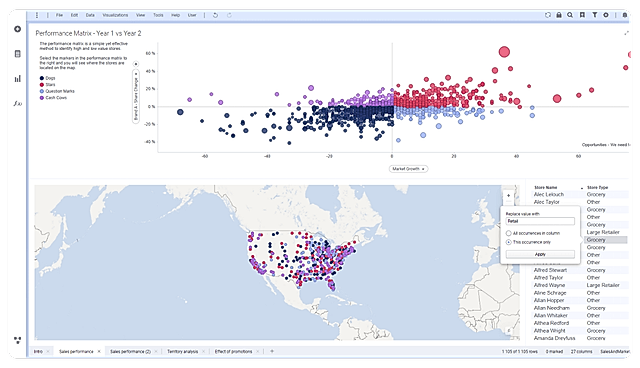Open the Brand A Share Change axis selector
640x368 pixels.
click(x=136, y=96)
